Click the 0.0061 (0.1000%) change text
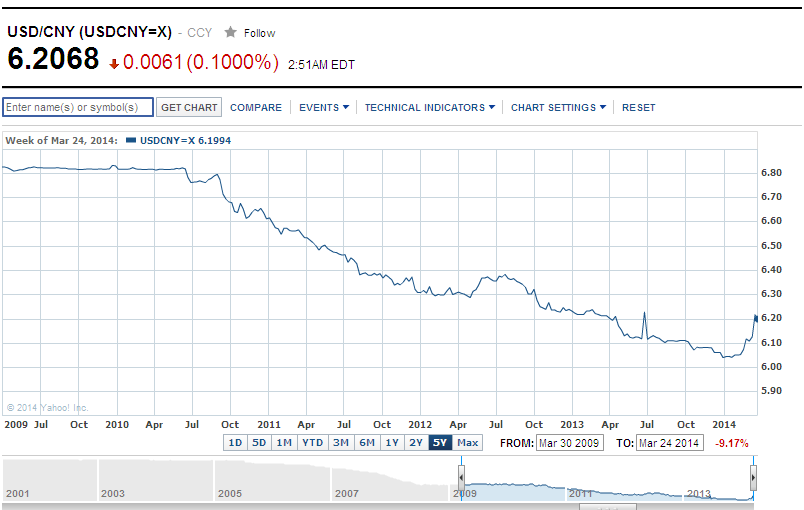This screenshot has width=804, height=510. coord(201,62)
